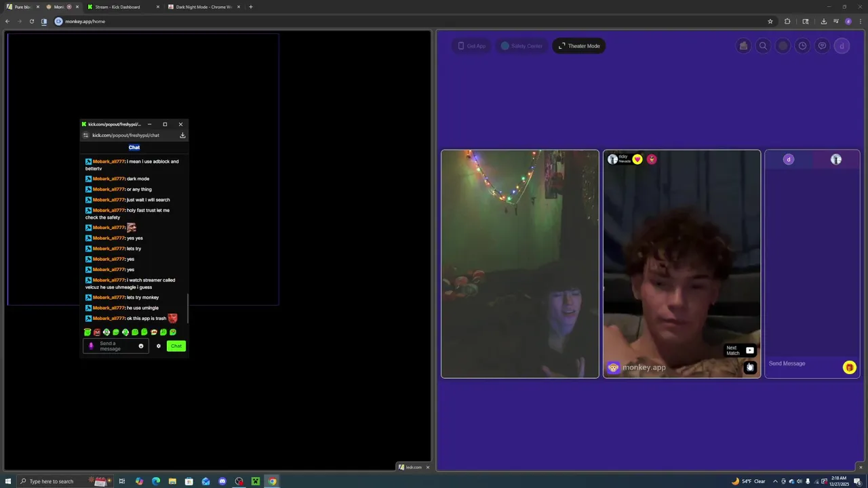Click the yellow gift icon near Send Message
The width and height of the screenshot is (868, 488).
pyautogui.click(x=849, y=367)
